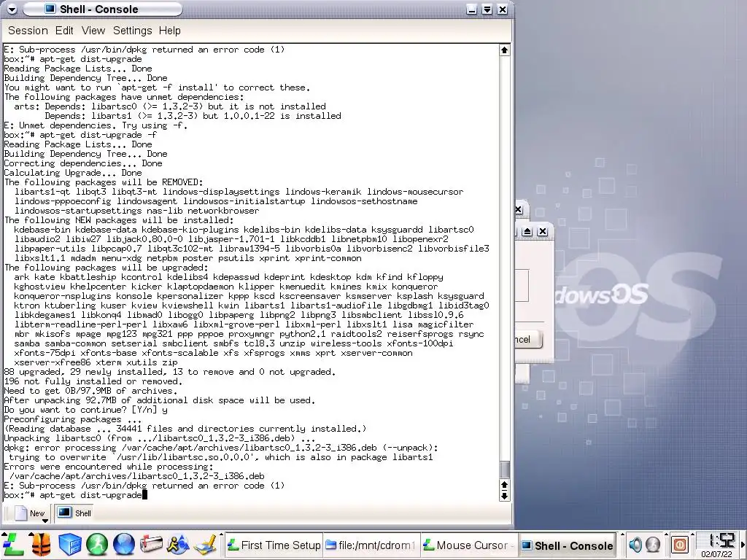Shade the background dialog with its up-arrow button

click(527, 231)
